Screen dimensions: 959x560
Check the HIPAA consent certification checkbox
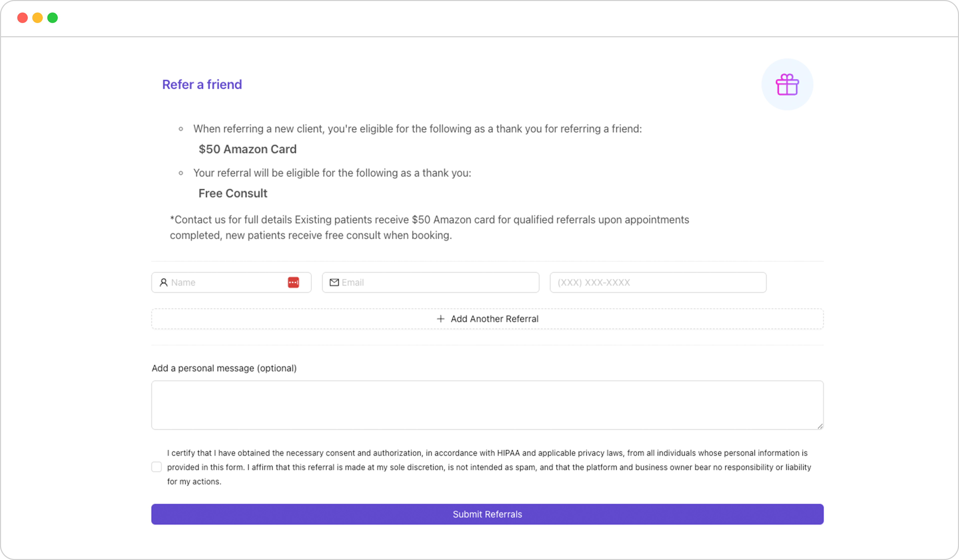coord(156,467)
